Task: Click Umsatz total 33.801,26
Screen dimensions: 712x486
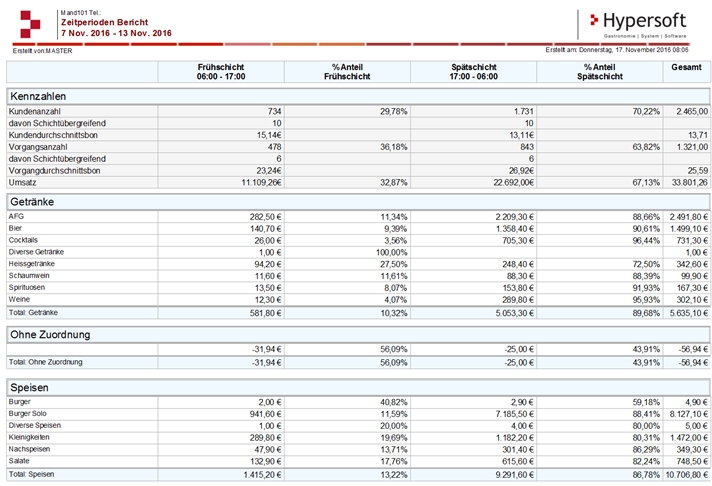Action: (x=690, y=182)
